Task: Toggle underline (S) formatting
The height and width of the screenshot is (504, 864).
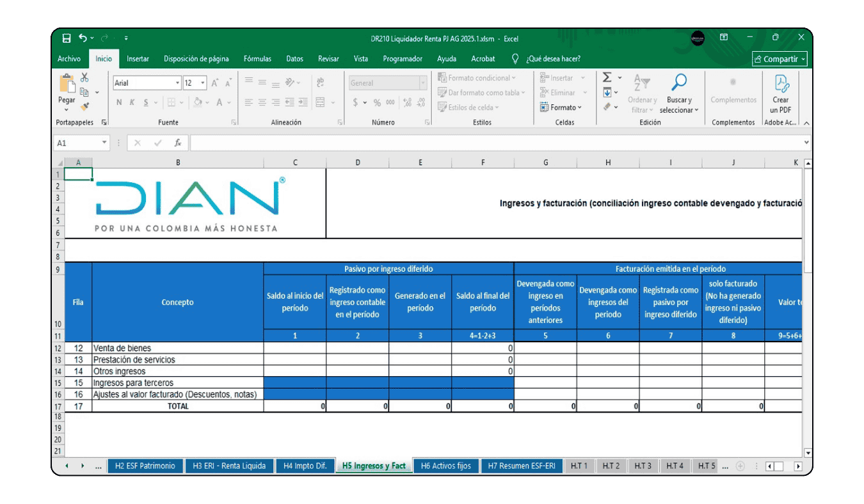Action: click(145, 101)
